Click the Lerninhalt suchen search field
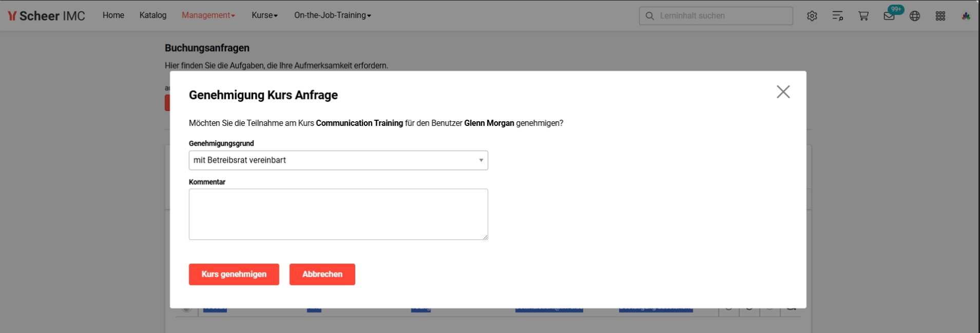 click(x=716, y=16)
